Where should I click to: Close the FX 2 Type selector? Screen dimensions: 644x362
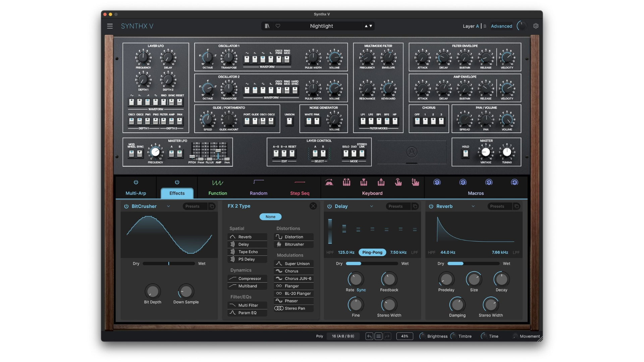tap(313, 206)
